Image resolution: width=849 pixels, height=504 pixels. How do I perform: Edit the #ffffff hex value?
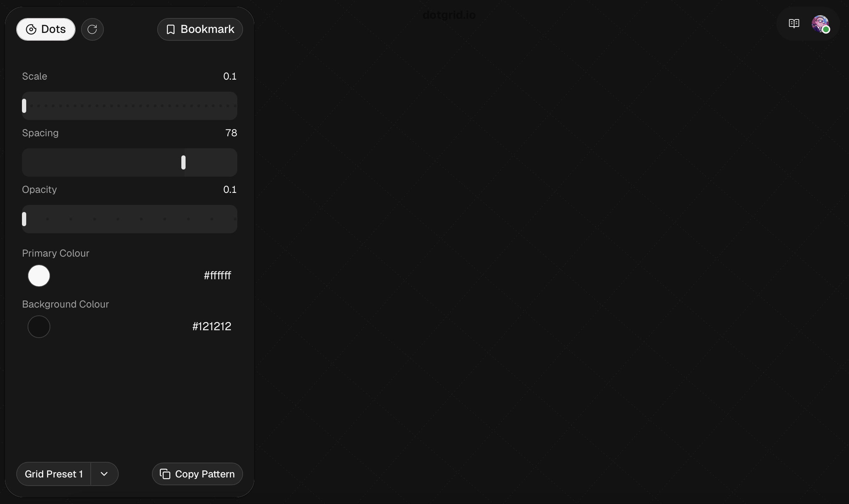(217, 276)
